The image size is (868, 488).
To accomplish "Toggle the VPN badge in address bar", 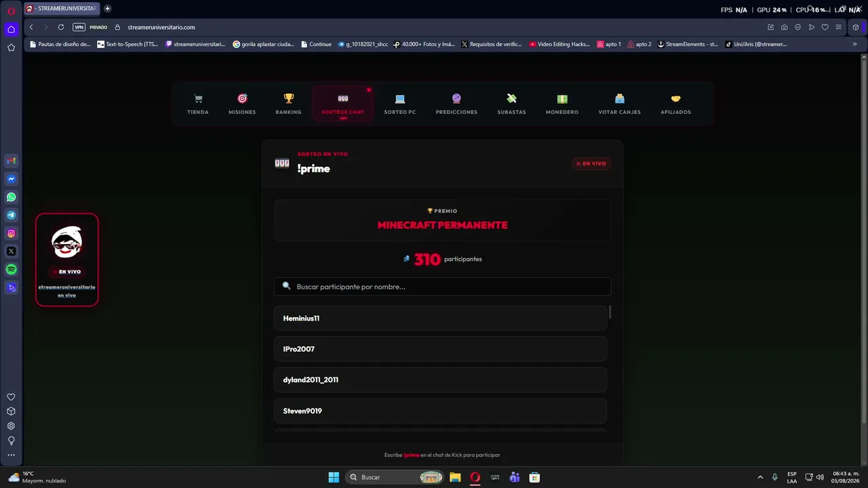I will point(79,27).
